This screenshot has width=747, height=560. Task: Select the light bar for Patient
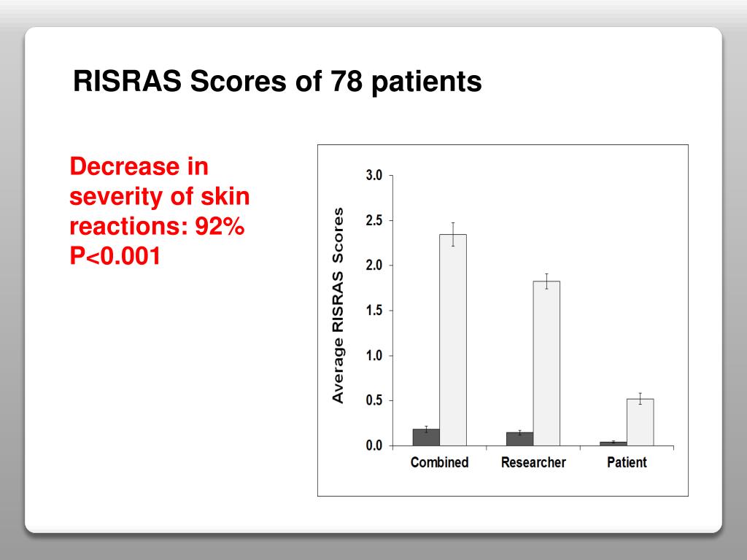pyautogui.click(x=640, y=422)
